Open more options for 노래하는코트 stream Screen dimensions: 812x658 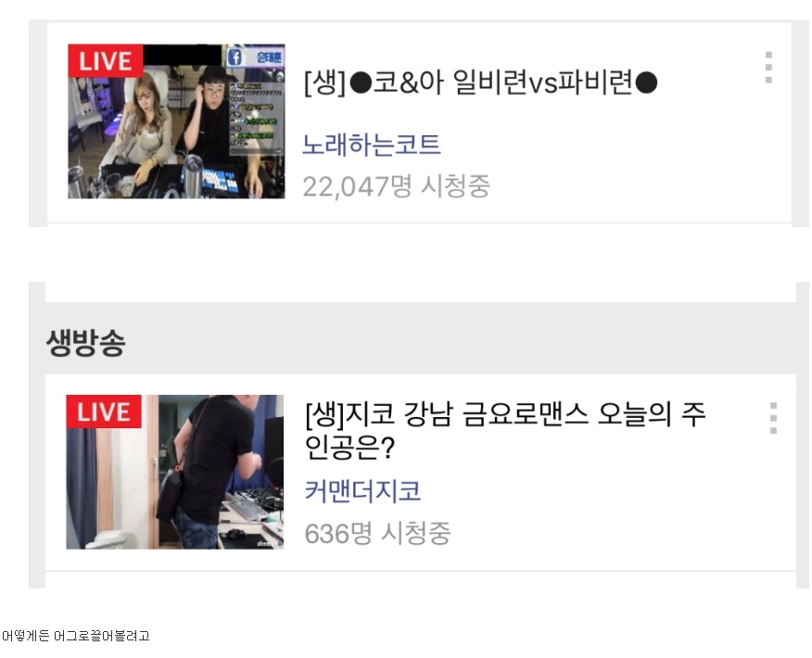tap(768, 68)
